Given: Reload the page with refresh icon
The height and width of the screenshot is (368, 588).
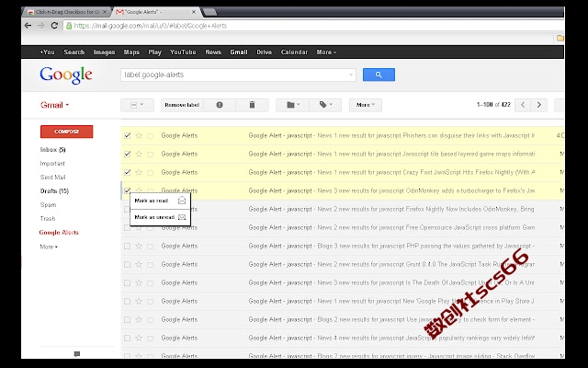Looking at the screenshot, I should pyautogui.click(x=54, y=26).
